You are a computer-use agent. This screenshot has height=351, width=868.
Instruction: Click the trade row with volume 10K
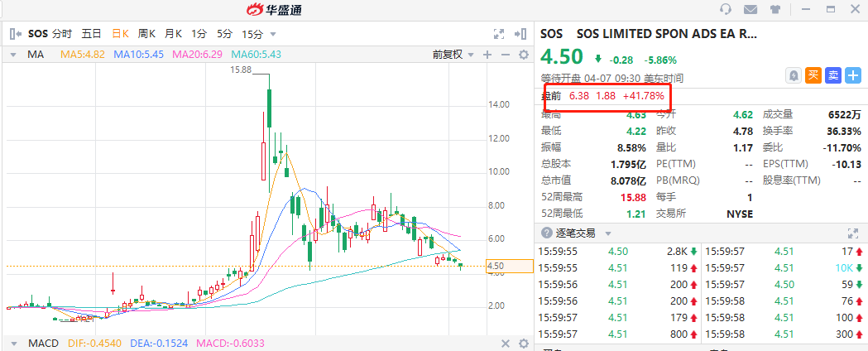click(x=784, y=267)
